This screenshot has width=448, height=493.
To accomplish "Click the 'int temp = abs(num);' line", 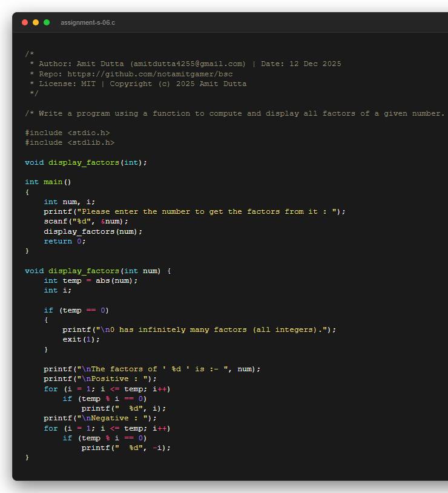I will pyautogui.click(x=91, y=280).
